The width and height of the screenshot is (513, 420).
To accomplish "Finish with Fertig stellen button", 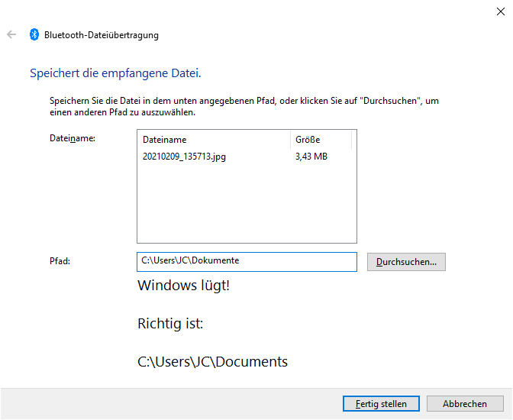I will [381, 404].
